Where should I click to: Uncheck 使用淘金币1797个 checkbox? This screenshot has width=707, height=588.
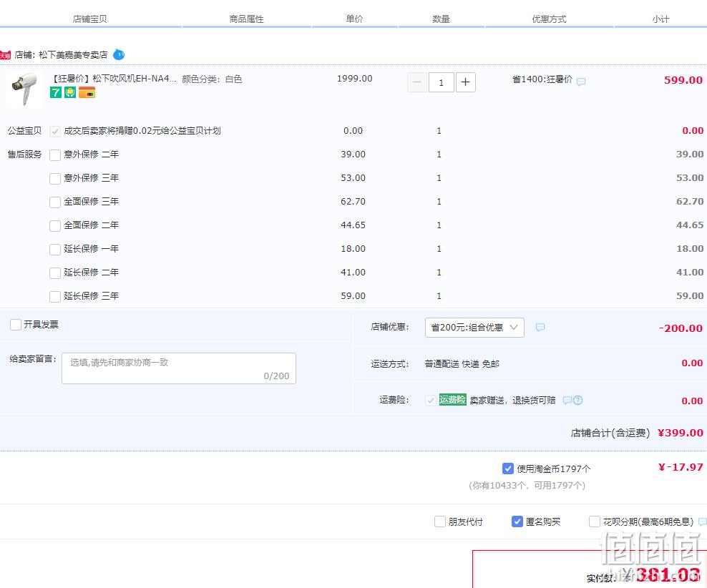coord(507,469)
